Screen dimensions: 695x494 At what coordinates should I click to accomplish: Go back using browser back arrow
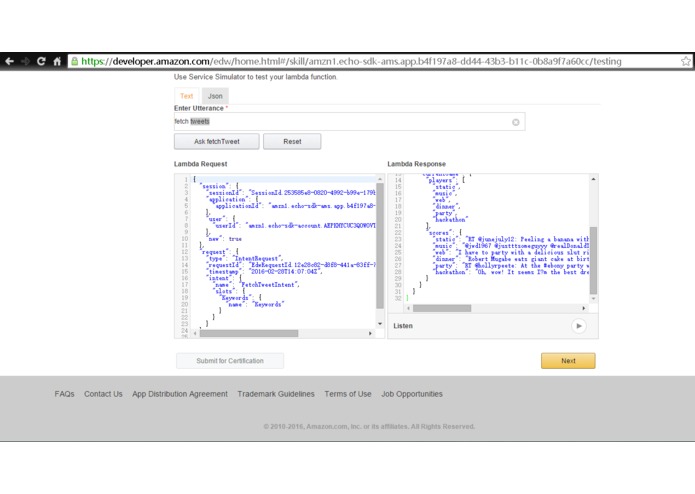[9, 61]
